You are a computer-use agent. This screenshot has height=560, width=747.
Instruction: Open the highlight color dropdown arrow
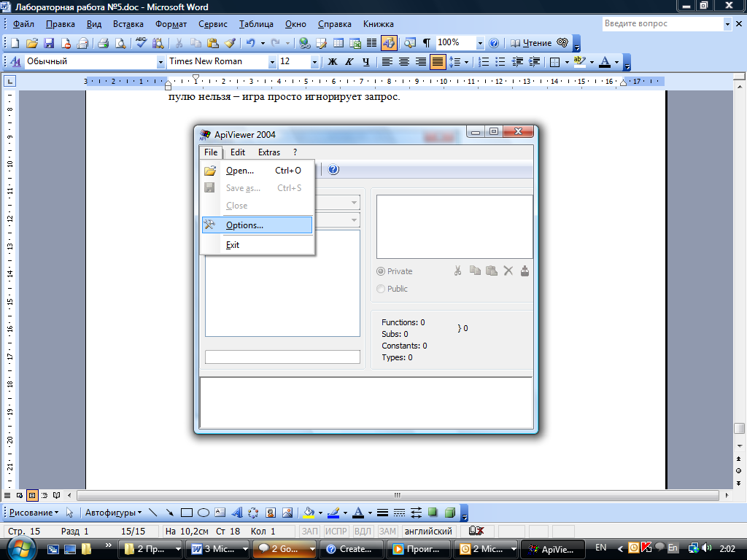(592, 62)
